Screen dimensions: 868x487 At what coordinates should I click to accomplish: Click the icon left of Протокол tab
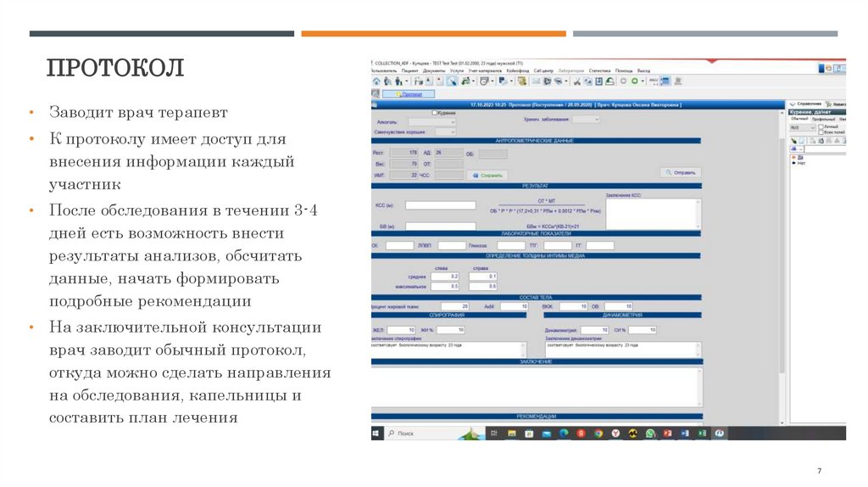pos(376,93)
